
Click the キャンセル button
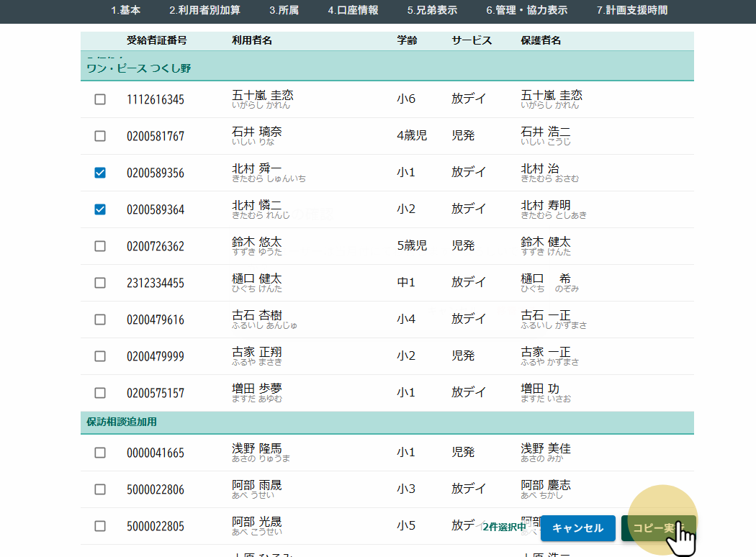577,528
